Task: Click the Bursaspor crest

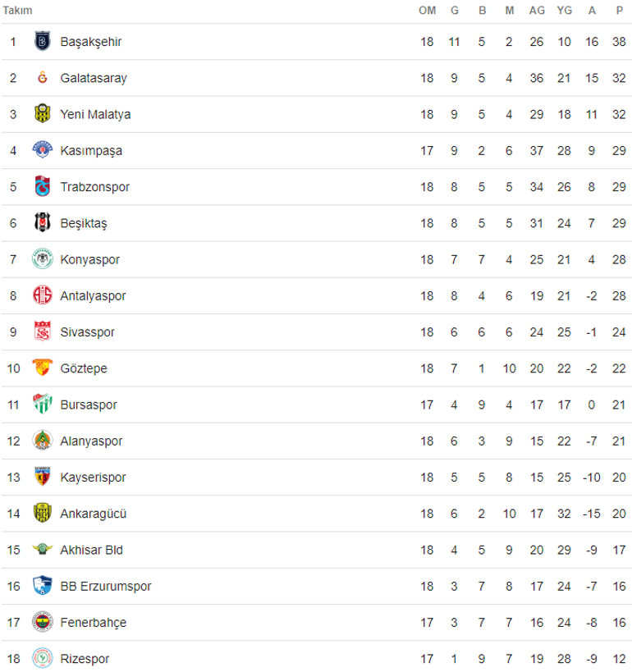Action: coord(42,405)
